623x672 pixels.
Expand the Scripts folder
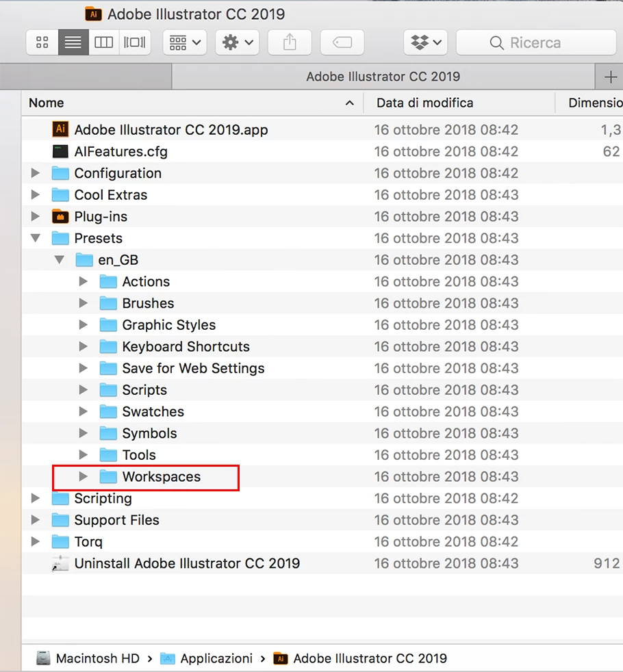(84, 389)
